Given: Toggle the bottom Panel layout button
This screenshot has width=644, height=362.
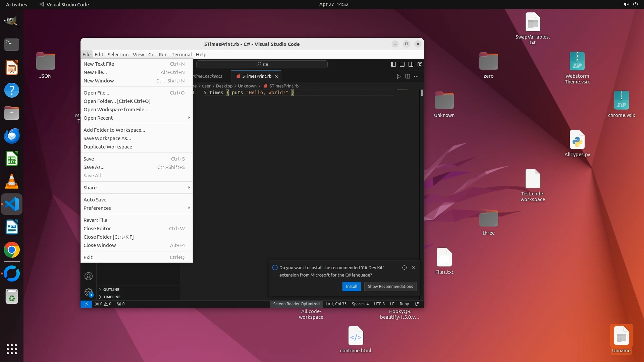Looking at the screenshot, I should pyautogui.click(x=402, y=64).
